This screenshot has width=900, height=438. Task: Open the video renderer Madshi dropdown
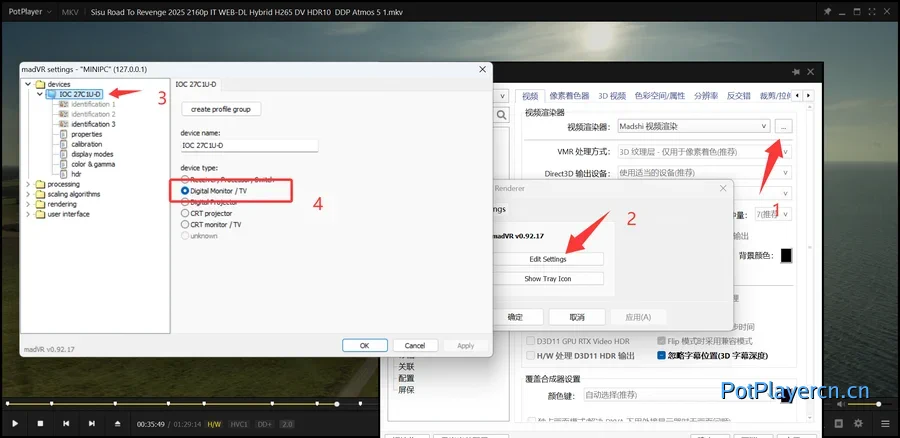[693, 126]
